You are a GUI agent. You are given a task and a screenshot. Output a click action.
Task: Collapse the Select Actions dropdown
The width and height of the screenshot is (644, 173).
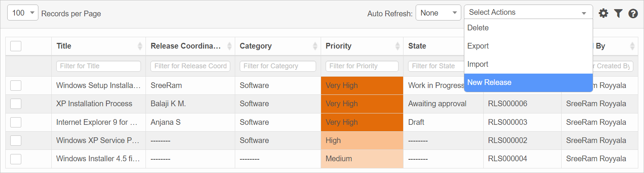coord(528,12)
